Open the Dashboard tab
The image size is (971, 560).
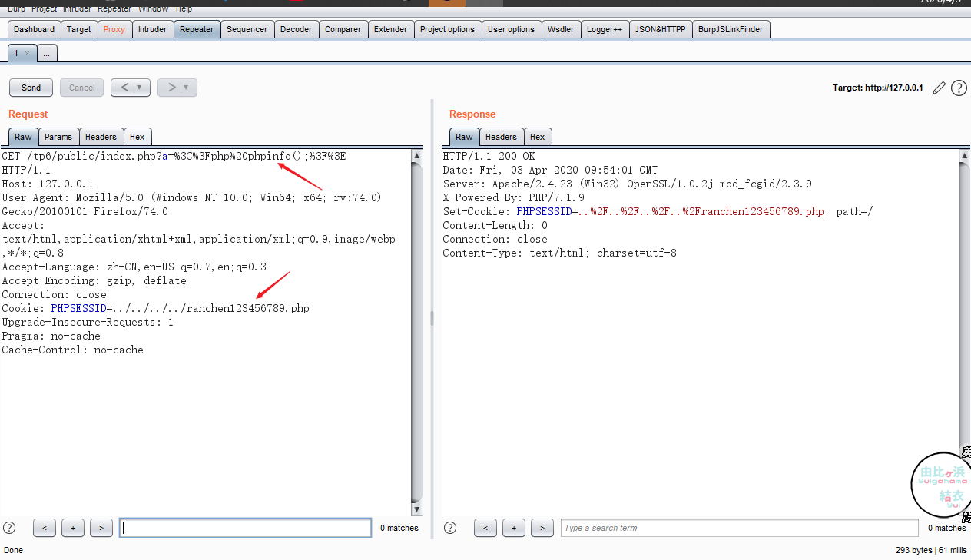(x=35, y=29)
